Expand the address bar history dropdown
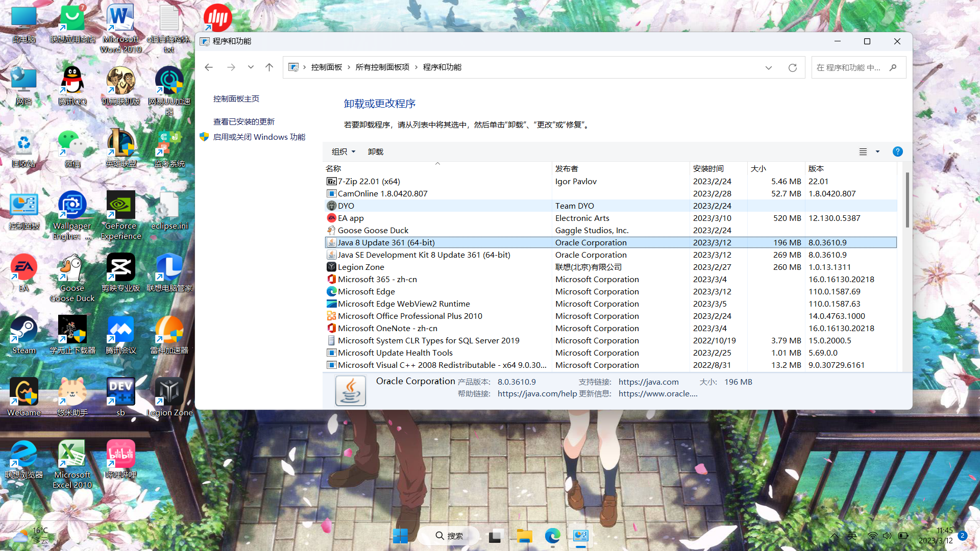The height and width of the screenshot is (551, 980). pos(768,67)
